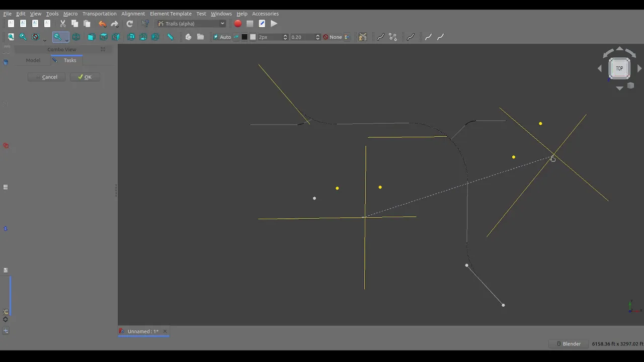Open the Alignment menu
This screenshot has width=644, height=362.
[x=133, y=14]
